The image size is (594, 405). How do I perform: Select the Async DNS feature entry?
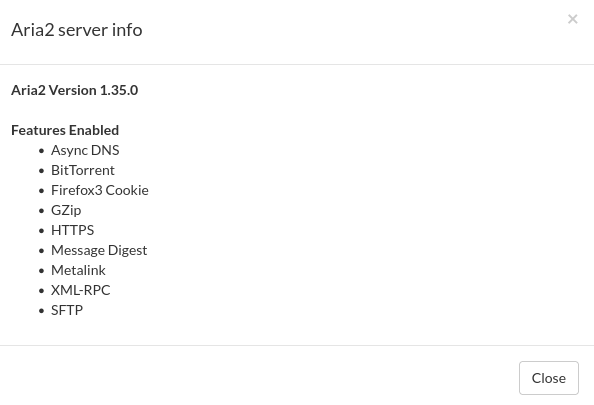point(85,150)
